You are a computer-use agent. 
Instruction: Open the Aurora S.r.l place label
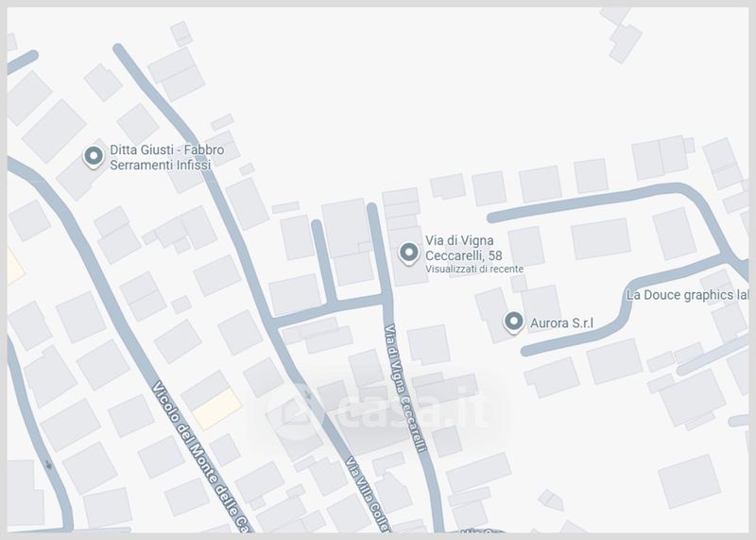(561, 323)
